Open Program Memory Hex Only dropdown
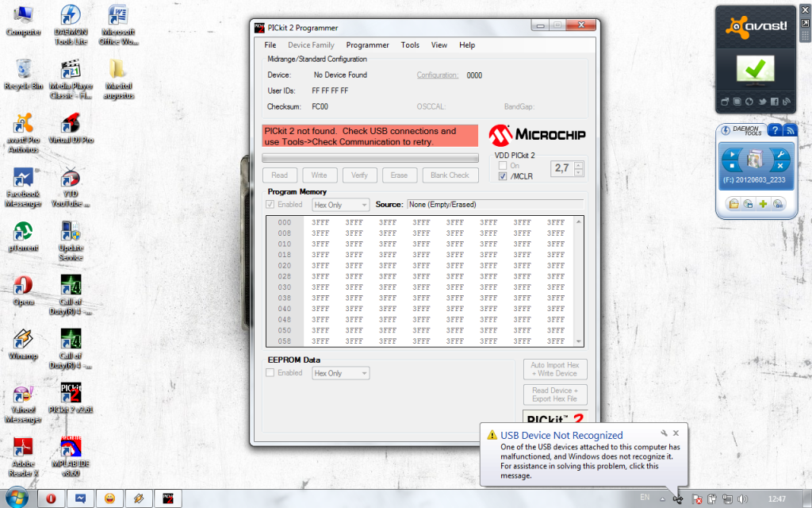Screen dimensions: 812x508 tap(340, 205)
